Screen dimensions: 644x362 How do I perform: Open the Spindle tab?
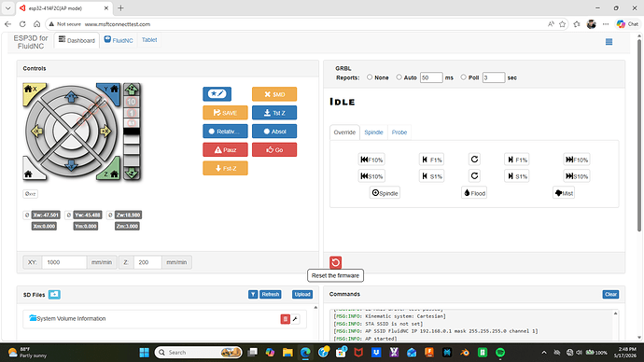click(373, 132)
